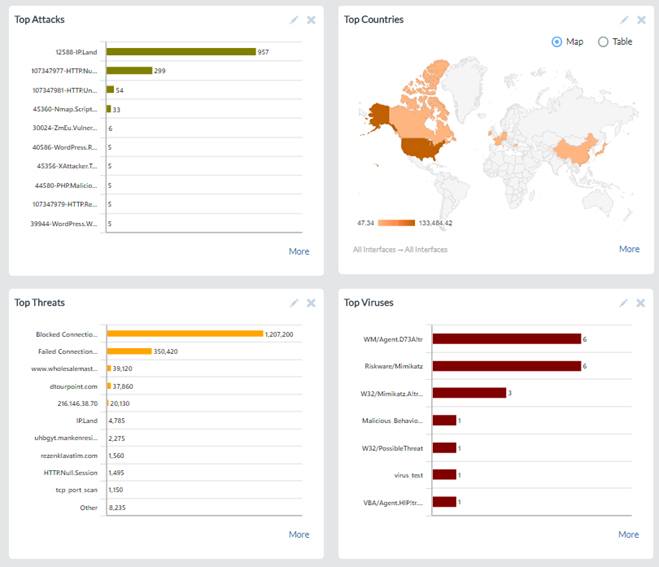Select the WM/Agent.D73A!tr virus bar
659x567 pixels.
pos(506,339)
